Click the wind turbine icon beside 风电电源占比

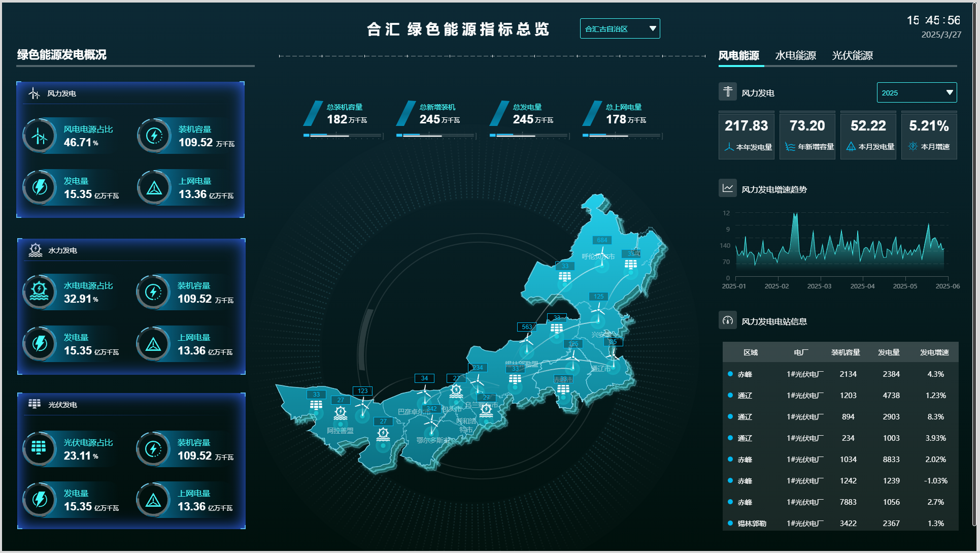point(39,136)
